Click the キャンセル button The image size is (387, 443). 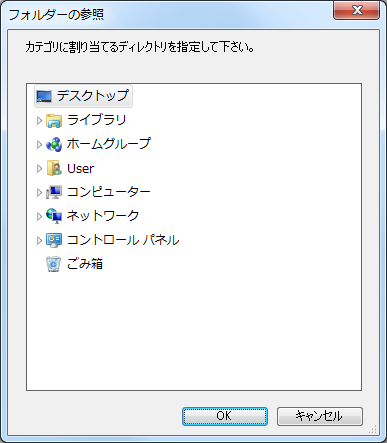tap(319, 416)
